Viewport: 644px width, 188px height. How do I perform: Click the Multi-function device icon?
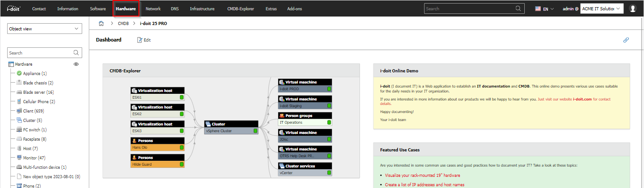(19, 167)
